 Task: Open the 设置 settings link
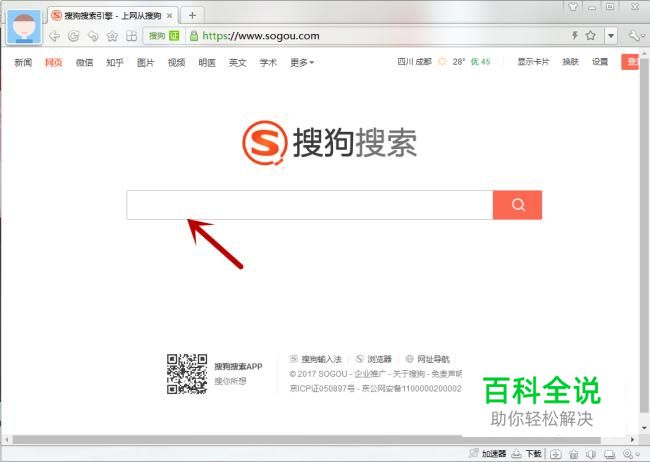[600, 62]
